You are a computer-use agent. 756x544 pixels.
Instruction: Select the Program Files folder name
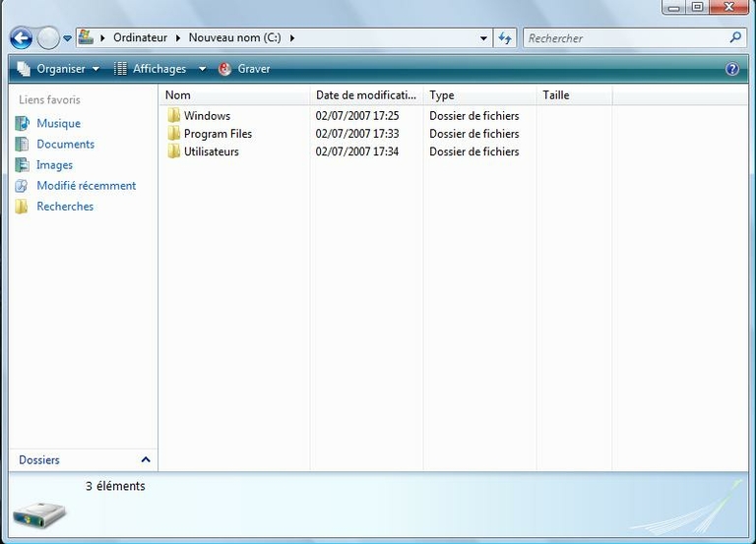(x=218, y=134)
